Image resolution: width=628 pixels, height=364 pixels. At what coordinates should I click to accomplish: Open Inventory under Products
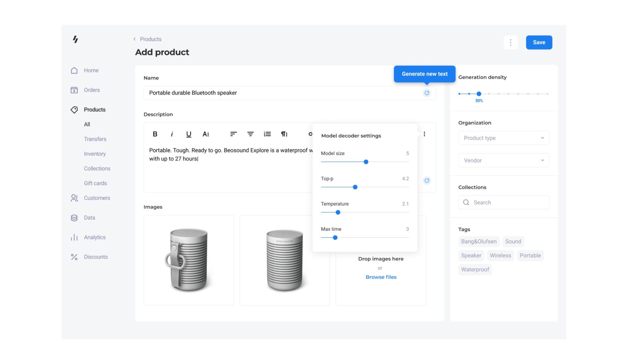point(95,154)
